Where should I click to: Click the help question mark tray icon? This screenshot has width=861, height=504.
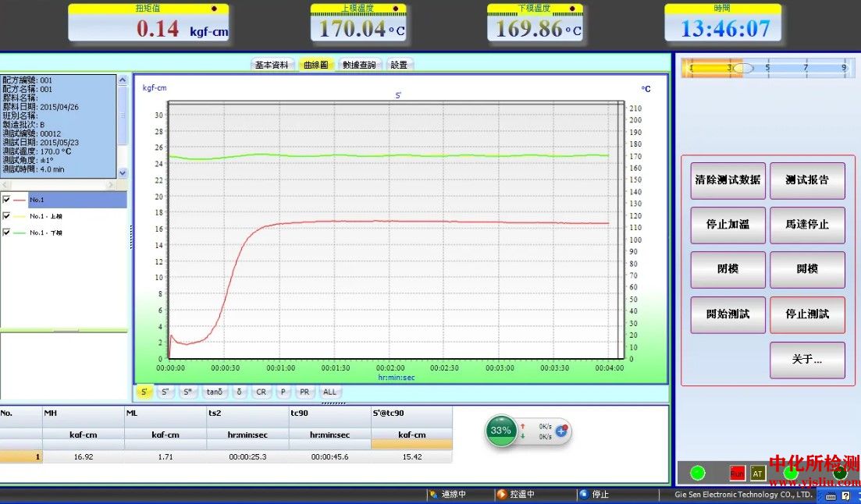pyautogui.click(x=845, y=495)
